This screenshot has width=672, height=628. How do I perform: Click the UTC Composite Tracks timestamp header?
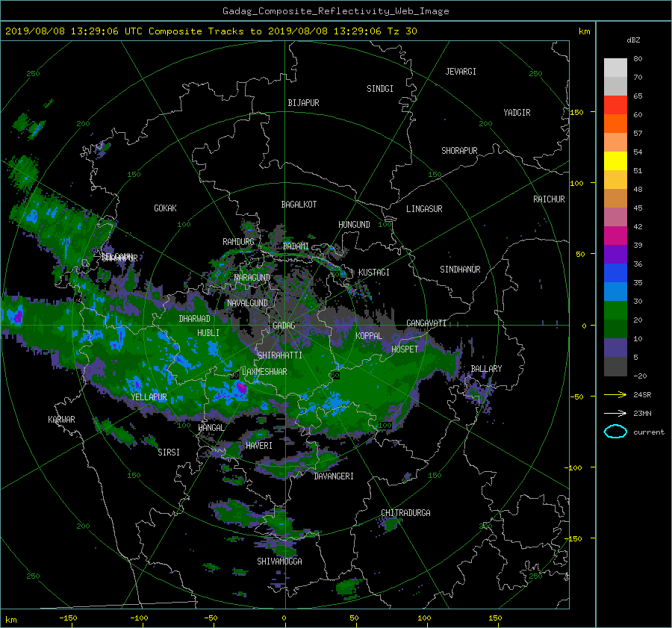pos(211,31)
